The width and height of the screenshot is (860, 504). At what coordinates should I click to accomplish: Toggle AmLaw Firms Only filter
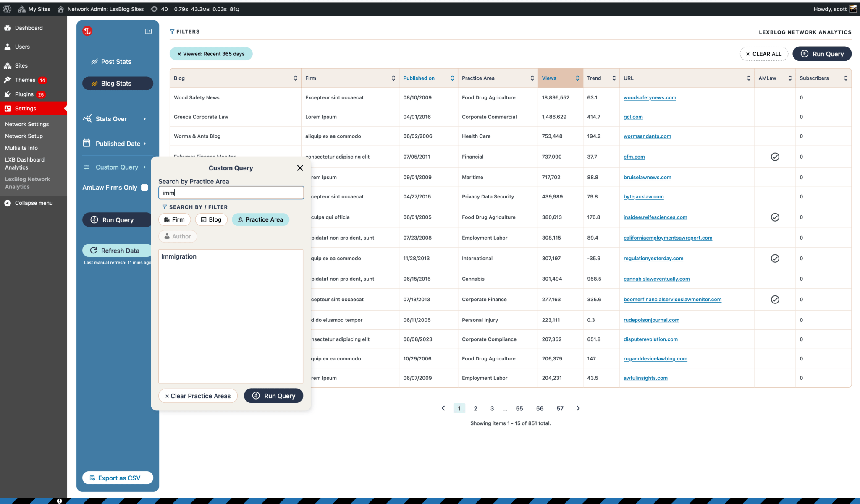click(145, 188)
